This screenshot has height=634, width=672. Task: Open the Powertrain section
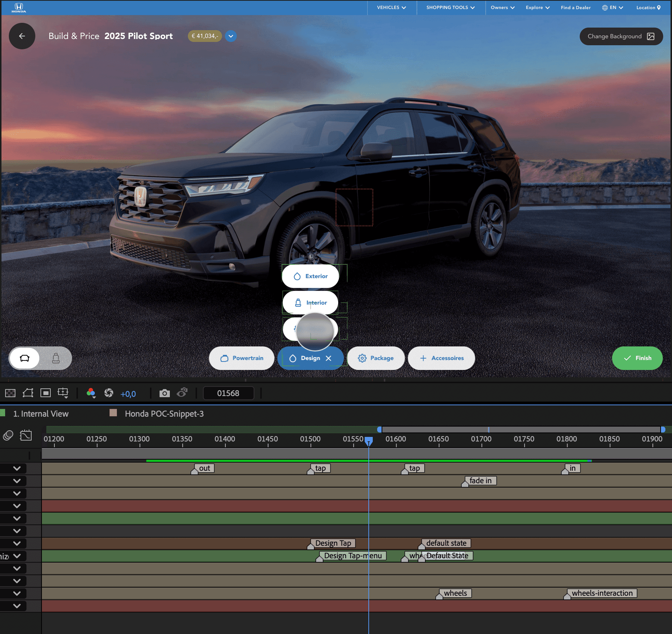coord(242,358)
